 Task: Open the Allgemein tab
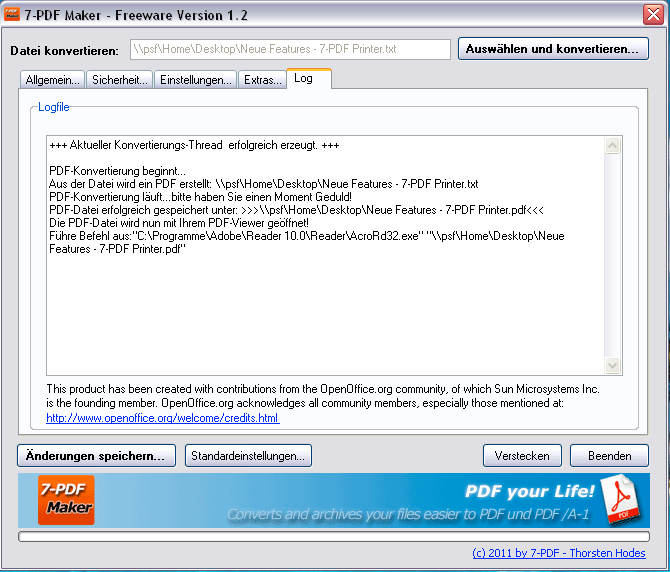click(x=52, y=80)
